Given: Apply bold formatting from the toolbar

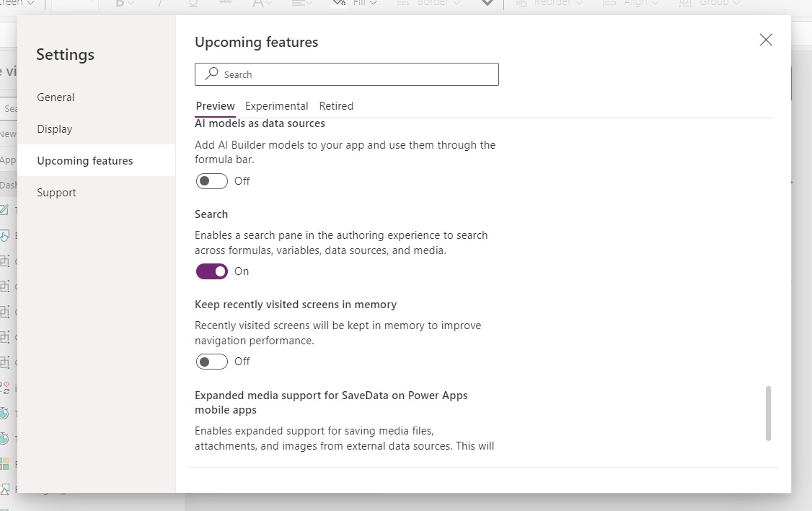Looking at the screenshot, I should 120,4.
